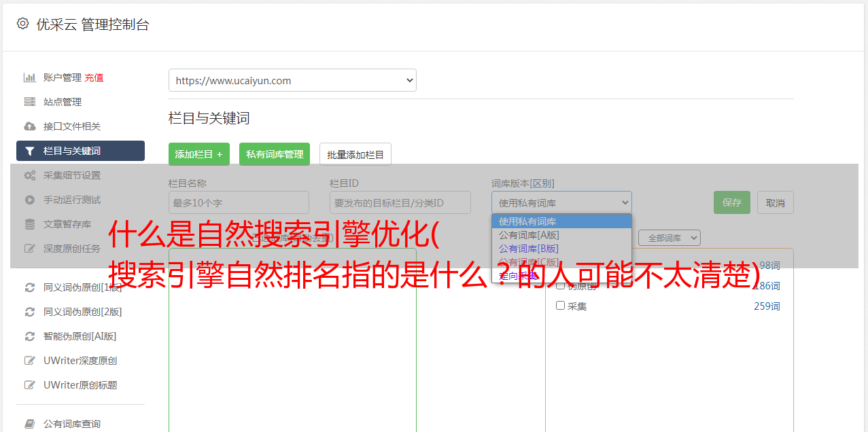868x432 pixels.
Task: Select the 公有词库[C版] option
Action: 561,262
